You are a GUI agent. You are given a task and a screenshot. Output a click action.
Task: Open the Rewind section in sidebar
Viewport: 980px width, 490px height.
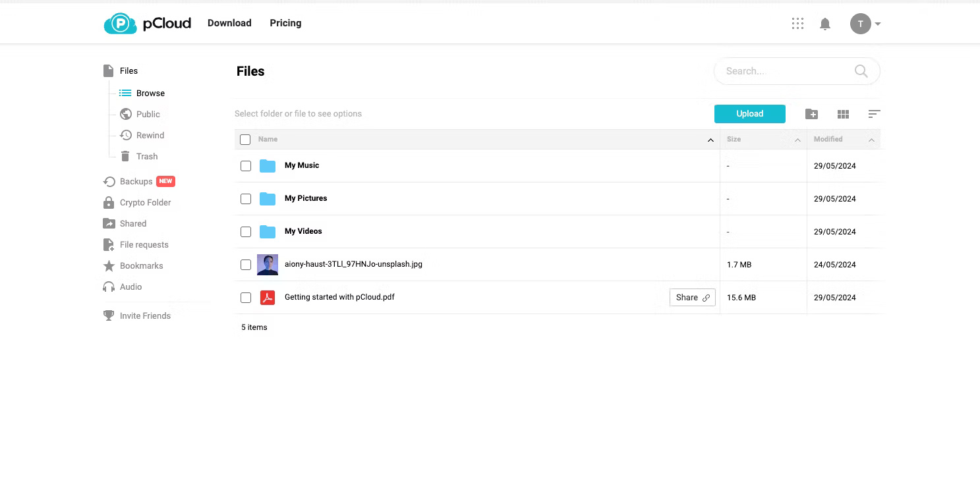pos(150,135)
